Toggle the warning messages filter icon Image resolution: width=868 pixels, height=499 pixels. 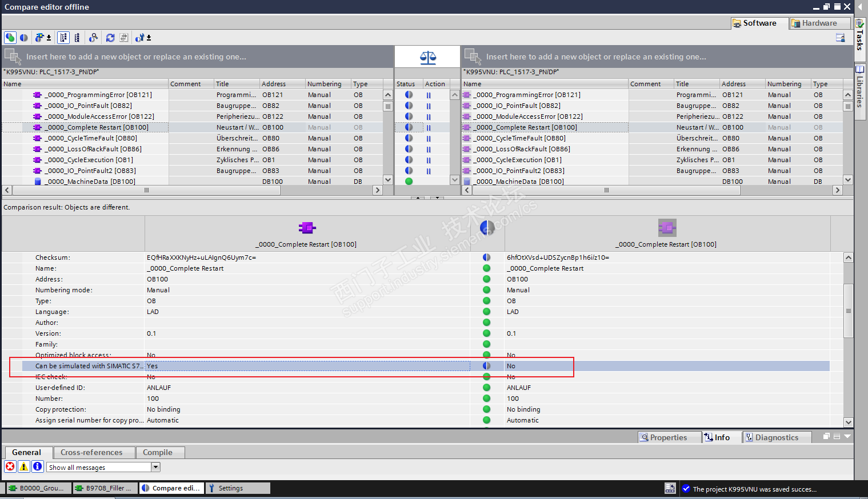pos(24,466)
